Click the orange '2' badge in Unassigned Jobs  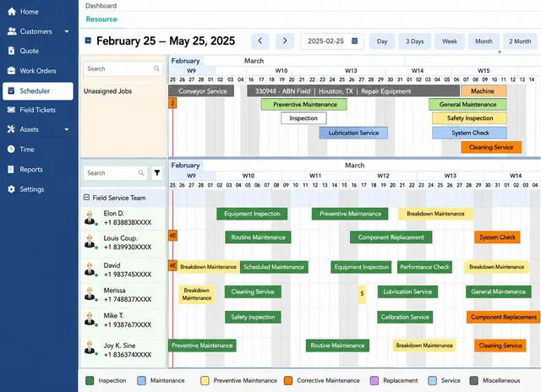pos(172,103)
